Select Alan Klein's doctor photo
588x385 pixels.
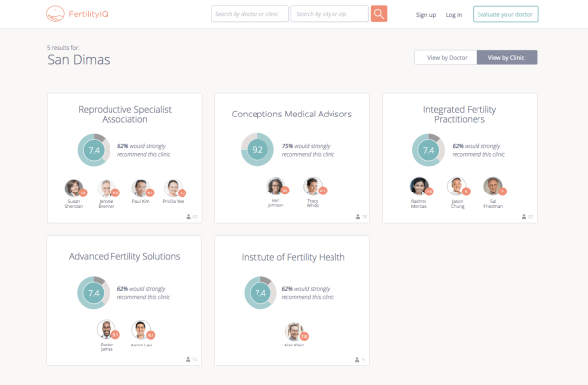click(x=294, y=331)
